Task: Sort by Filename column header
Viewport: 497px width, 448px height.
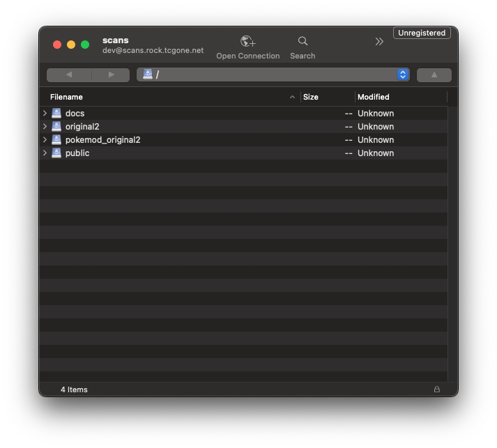Action: click(x=66, y=97)
